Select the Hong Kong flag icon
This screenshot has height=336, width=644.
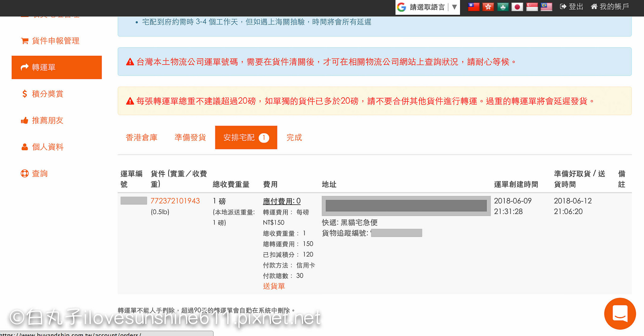pos(488,7)
